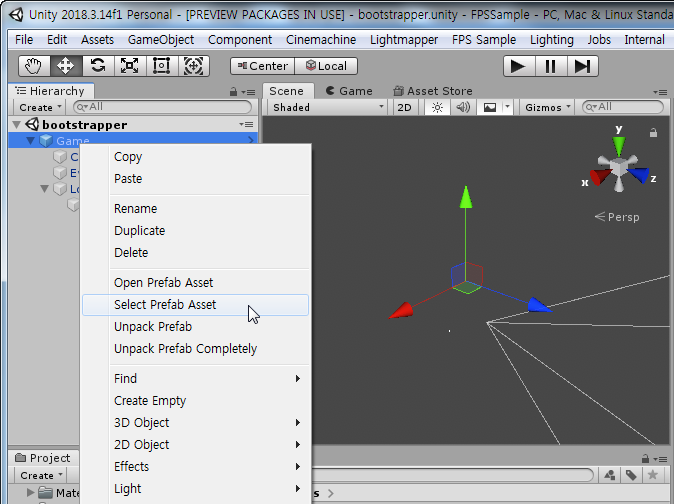
Task: Toggle scene lighting sun icon
Action: pyautogui.click(x=437, y=107)
